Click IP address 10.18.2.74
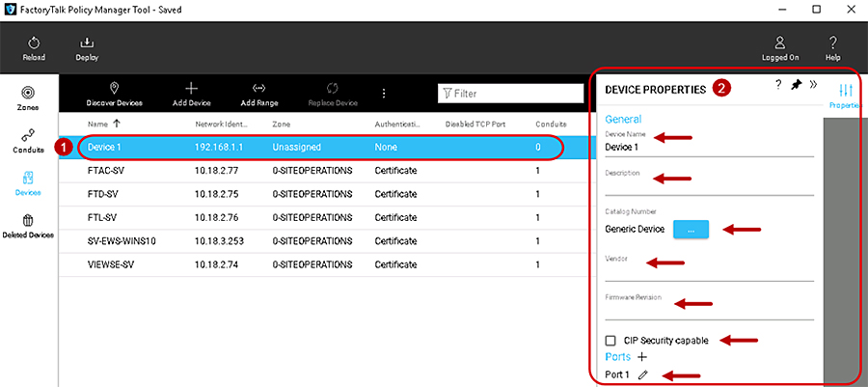This screenshot has height=387, width=868. 216,264
